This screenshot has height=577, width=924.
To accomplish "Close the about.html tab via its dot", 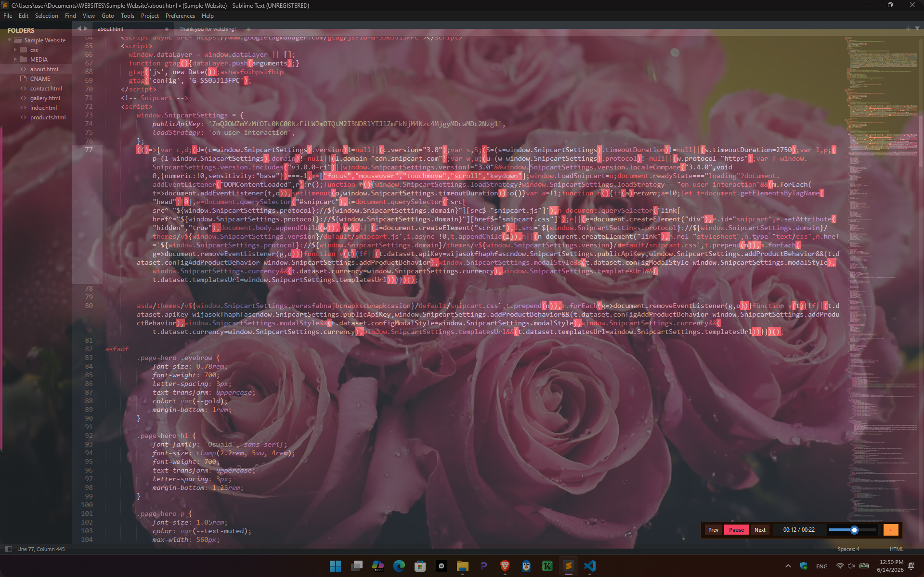I will pyautogui.click(x=167, y=29).
